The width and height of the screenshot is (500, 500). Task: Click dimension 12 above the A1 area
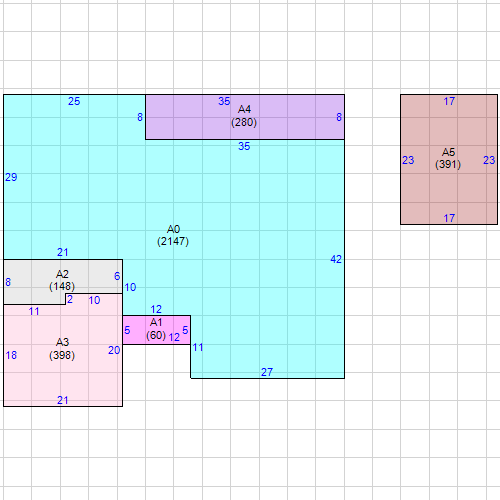click(x=156, y=309)
